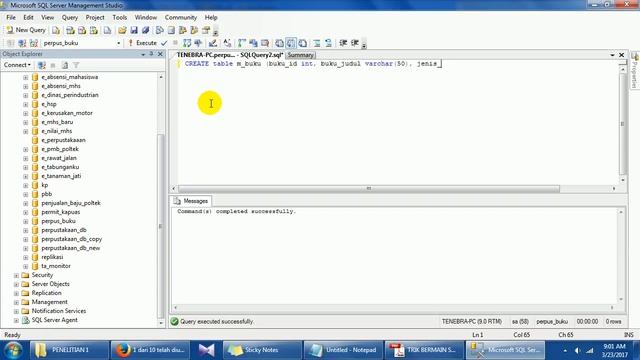The image size is (640, 360).
Task: Open the Query menu
Action: pos(70,18)
